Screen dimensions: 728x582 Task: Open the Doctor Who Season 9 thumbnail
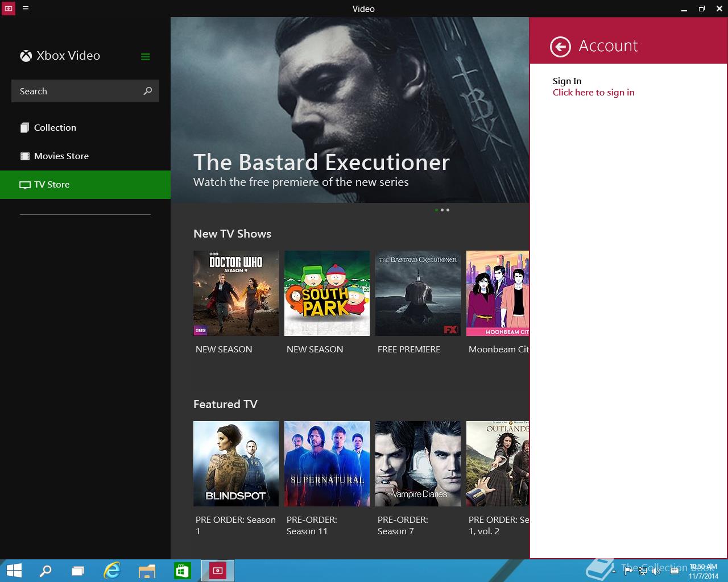tap(236, 293)
